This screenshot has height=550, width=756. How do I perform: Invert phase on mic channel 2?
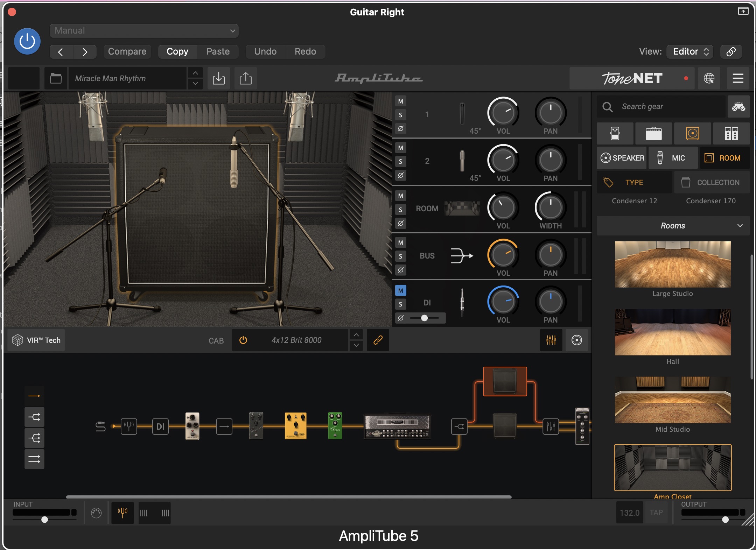click(401, 175)
